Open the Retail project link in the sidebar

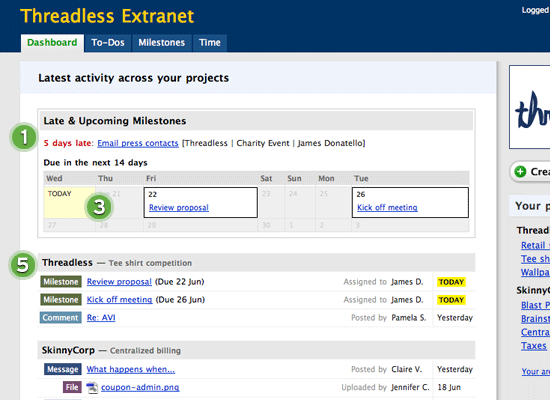click(535, 245)
